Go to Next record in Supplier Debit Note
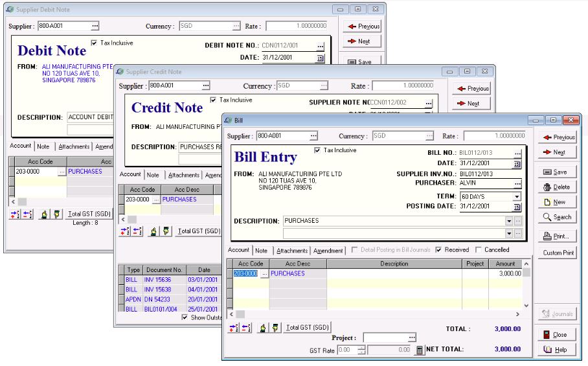 (x=362, y=41)
